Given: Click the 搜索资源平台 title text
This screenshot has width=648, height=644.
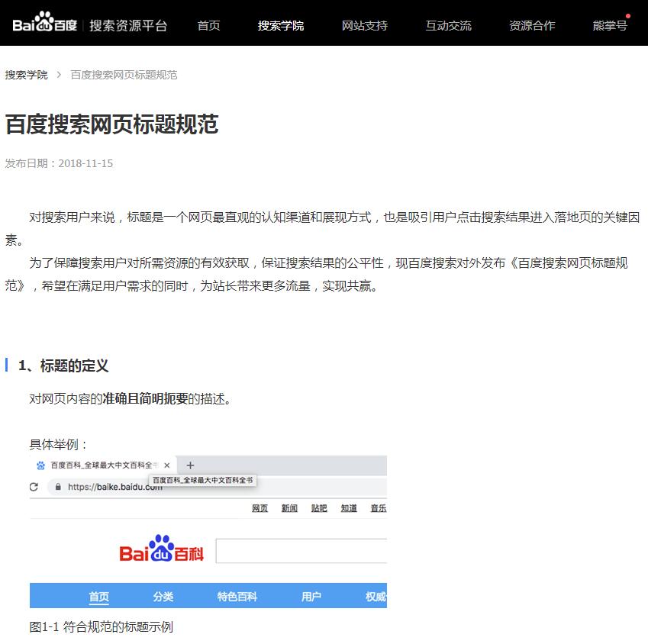Looking at the screenshot, I should (x=128, y=26).
